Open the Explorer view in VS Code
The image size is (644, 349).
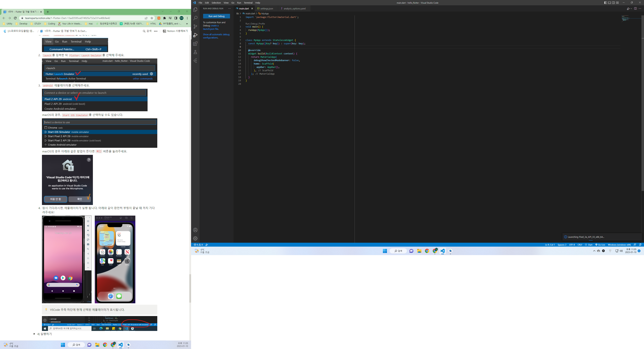(x=195, y=10)
